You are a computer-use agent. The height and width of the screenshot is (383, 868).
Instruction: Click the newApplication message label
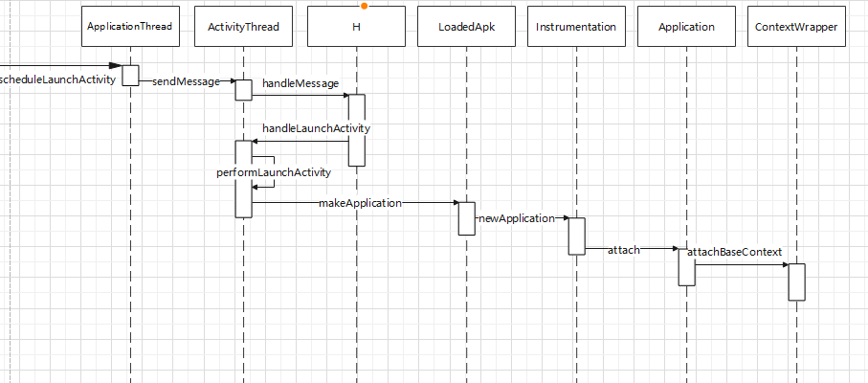click(516, 218)
